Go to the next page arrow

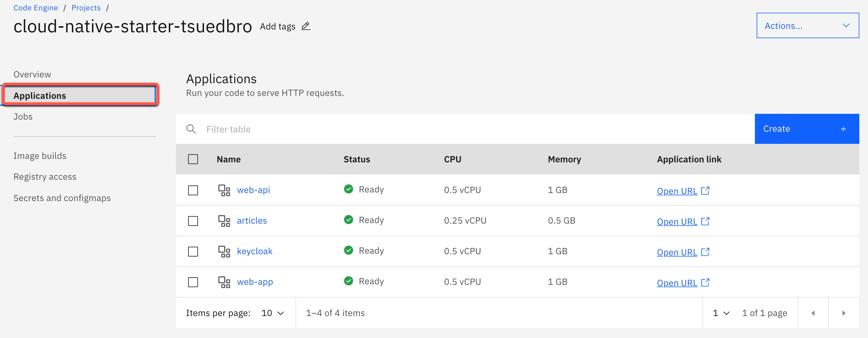point(844,313)
